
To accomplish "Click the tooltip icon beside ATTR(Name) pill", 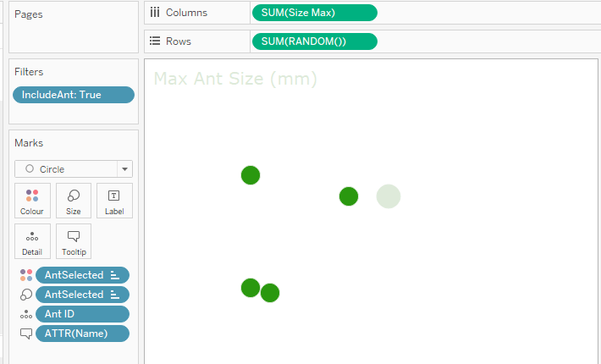I will [25, 334].
